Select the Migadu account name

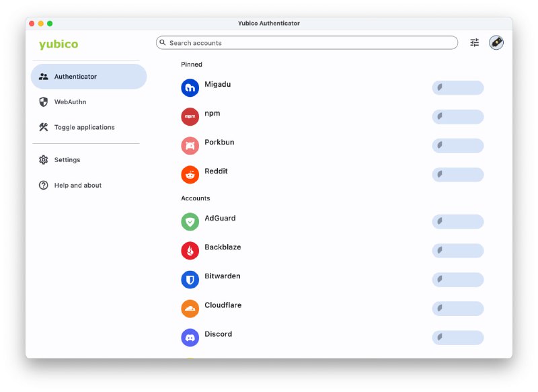(x=217, y=84)
